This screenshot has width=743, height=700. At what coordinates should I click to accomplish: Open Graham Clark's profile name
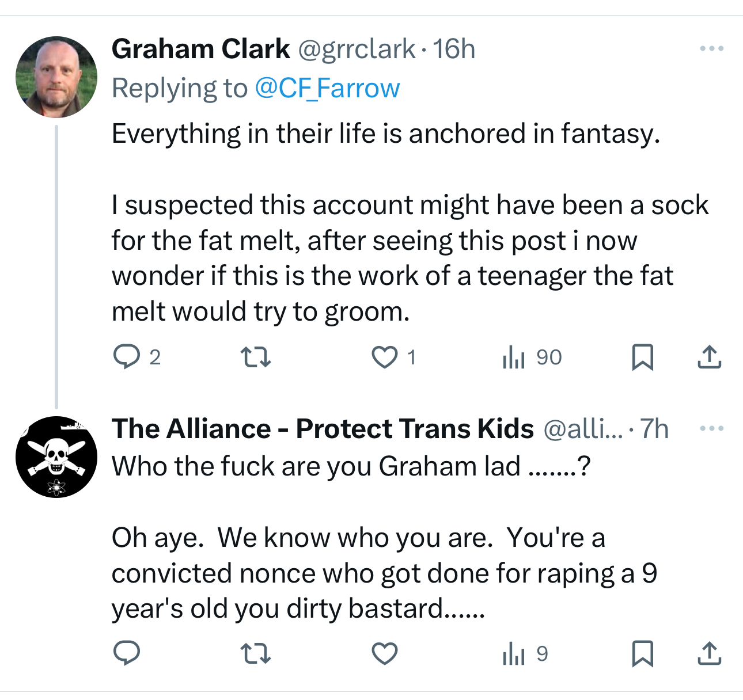point(200,49)
